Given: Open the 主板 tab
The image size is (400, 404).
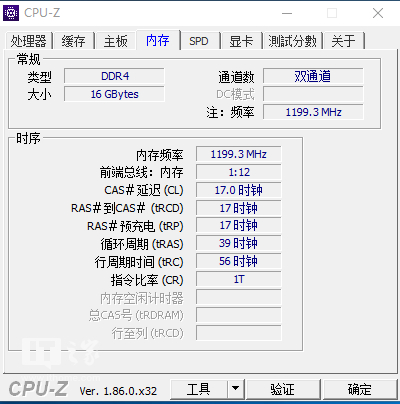Looking at the screenshot, I should pos(116,41).
